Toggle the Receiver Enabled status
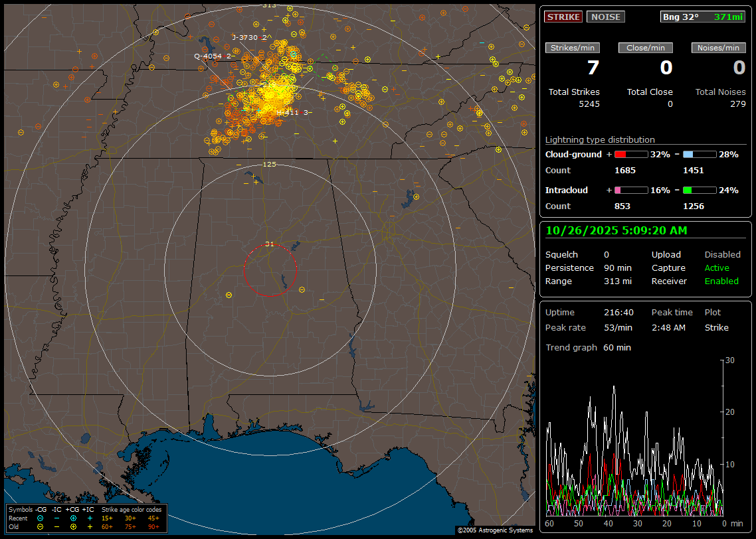756x539 pixels. click(721, 281)
